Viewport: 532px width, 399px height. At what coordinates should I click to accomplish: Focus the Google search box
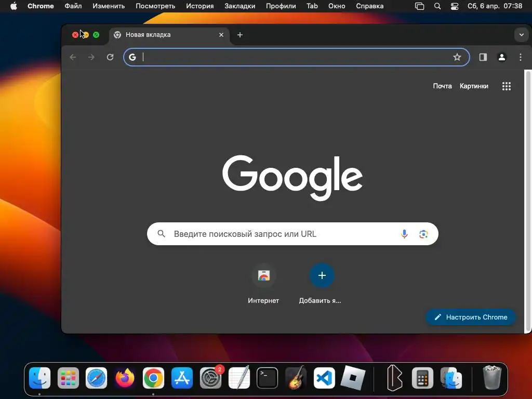click(292, 234)
